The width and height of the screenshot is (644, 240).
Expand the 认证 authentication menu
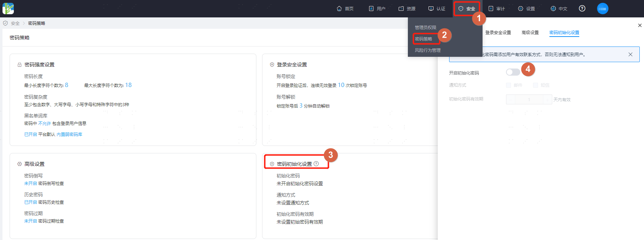point(437,9)
